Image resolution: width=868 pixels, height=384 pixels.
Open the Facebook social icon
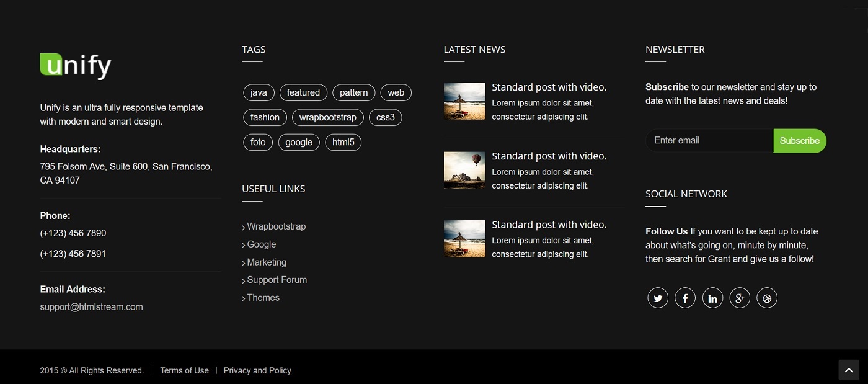685,298
